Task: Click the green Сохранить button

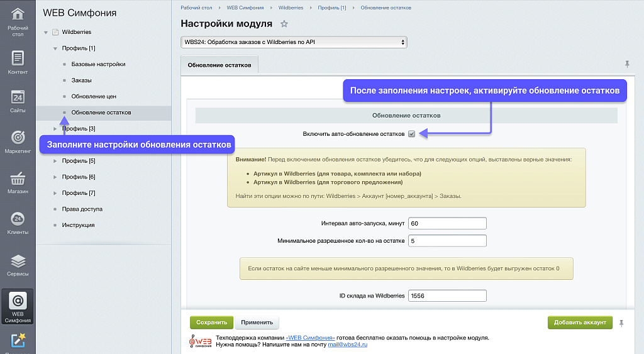Action: click(x=211, y=323)
